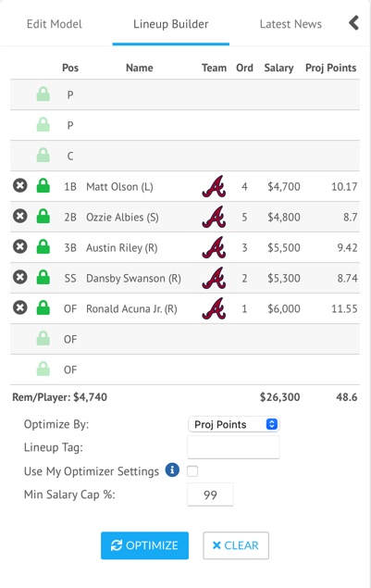Toggle the lock on the C slot
The height and width of the screenshot is (588, 371).
point(43,156)
